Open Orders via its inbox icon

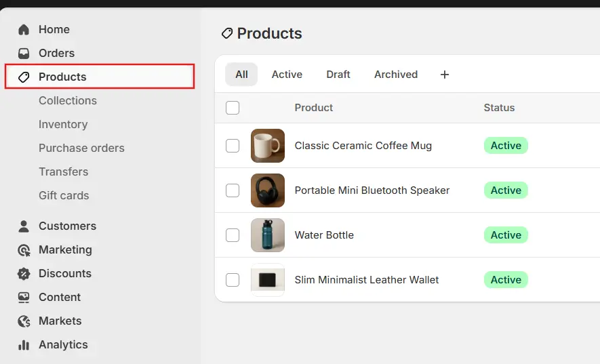pos(24,54)
